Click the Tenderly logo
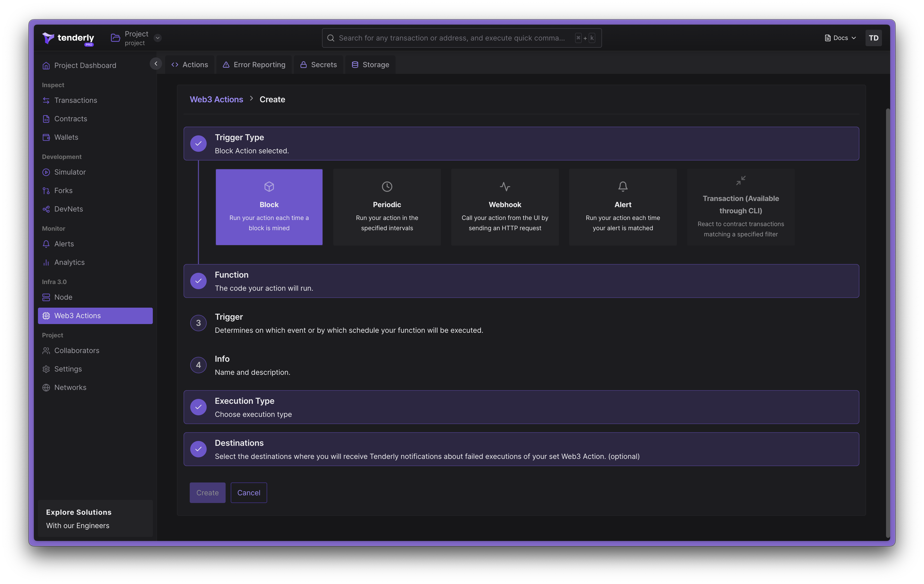This screenshot has width=924, height=584. (68, 38)
